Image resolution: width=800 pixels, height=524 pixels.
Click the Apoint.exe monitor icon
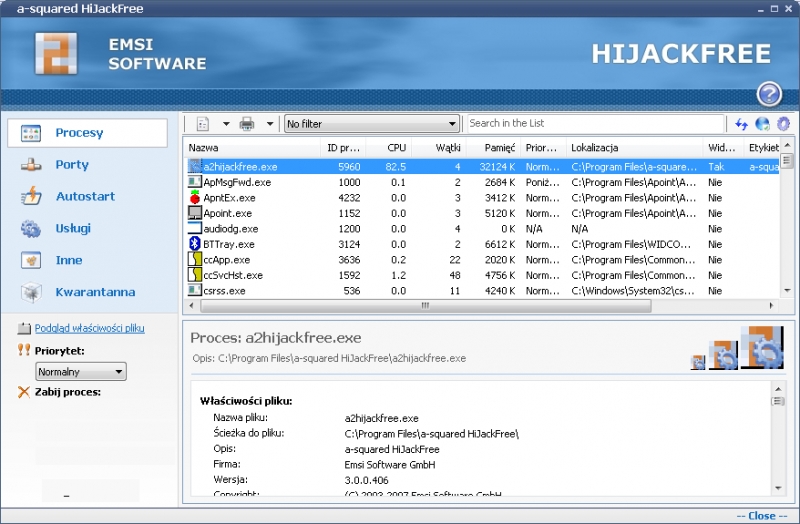195,213
